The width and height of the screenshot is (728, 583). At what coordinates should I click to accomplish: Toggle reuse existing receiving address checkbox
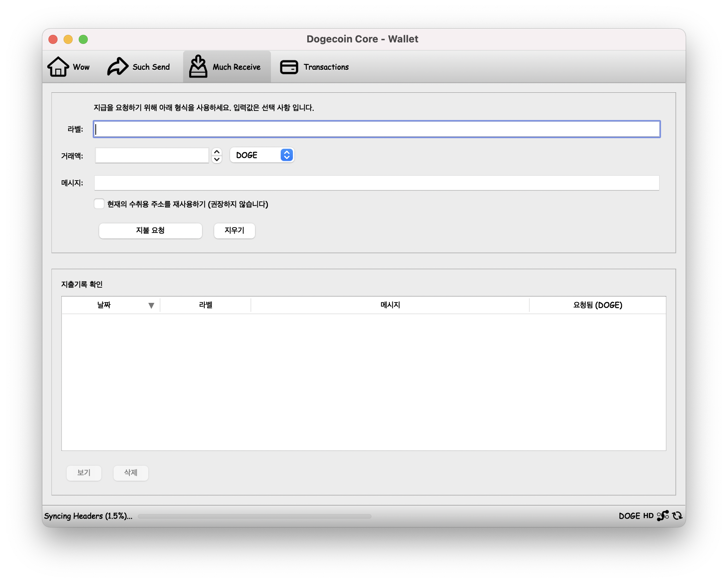99,204
